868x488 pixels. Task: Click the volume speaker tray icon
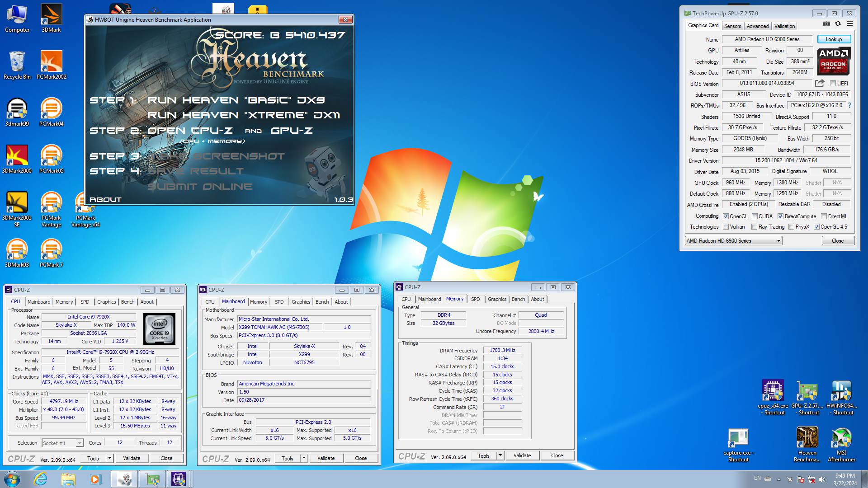822,479
